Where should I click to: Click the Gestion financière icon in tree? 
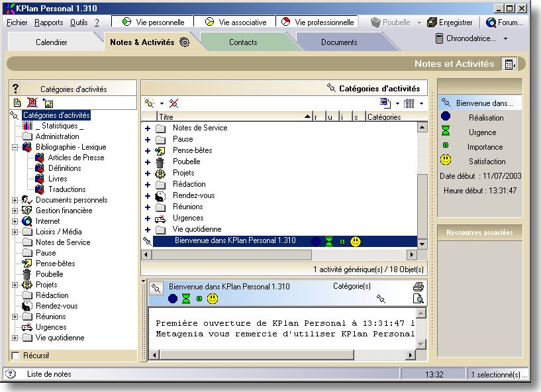tap(27, 210)
